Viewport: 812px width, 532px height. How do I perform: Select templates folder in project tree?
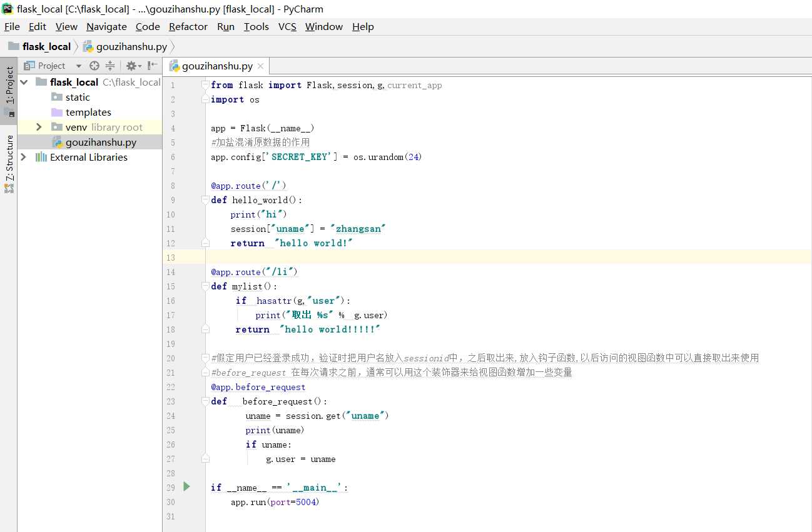(88, 112)
